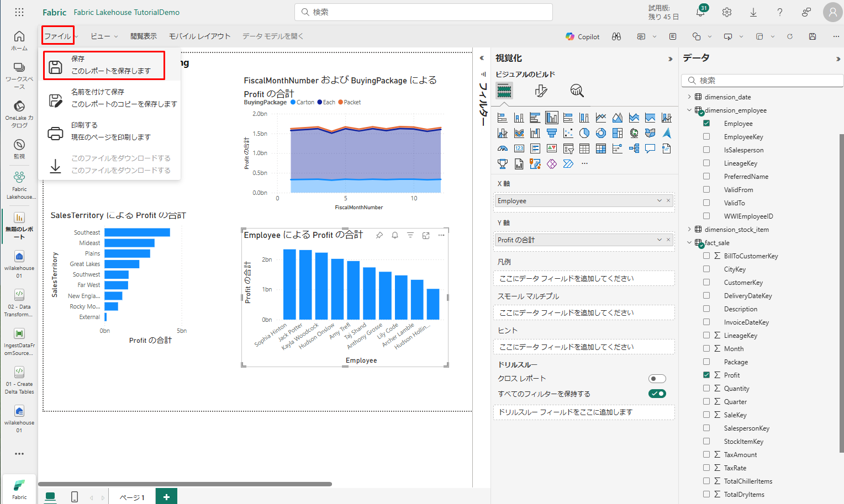Select the pie chart visual icon

(x=584, y=133)
